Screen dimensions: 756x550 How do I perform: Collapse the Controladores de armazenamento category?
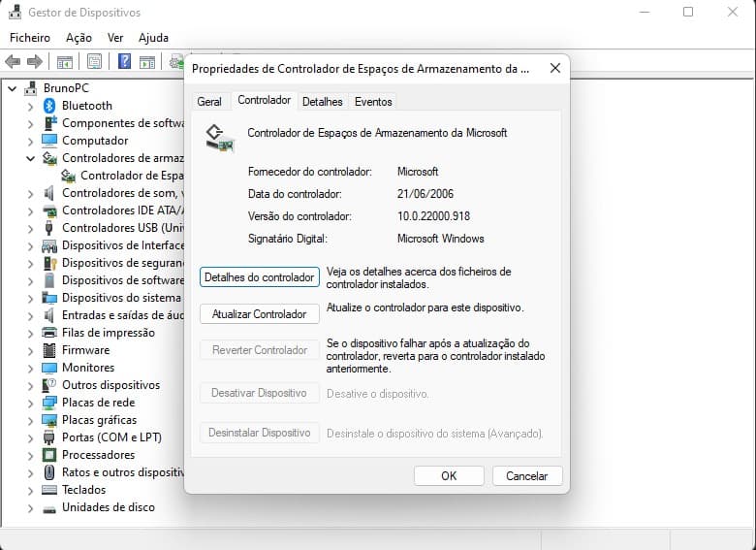coord(30,158)
